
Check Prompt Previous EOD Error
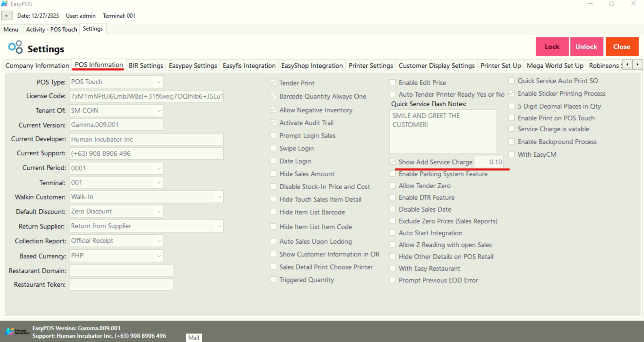tap(392, 280)
